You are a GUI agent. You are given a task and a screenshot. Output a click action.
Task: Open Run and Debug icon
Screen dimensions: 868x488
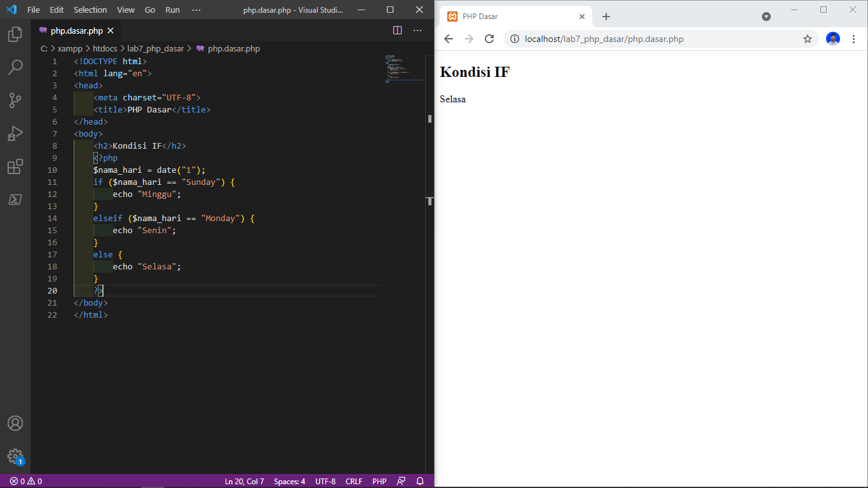14,133
